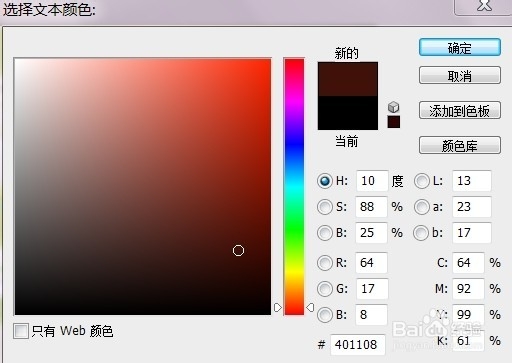
Task: Click the C cyan field showing 64
Action: pyautogui.click(x=468, y=263)
